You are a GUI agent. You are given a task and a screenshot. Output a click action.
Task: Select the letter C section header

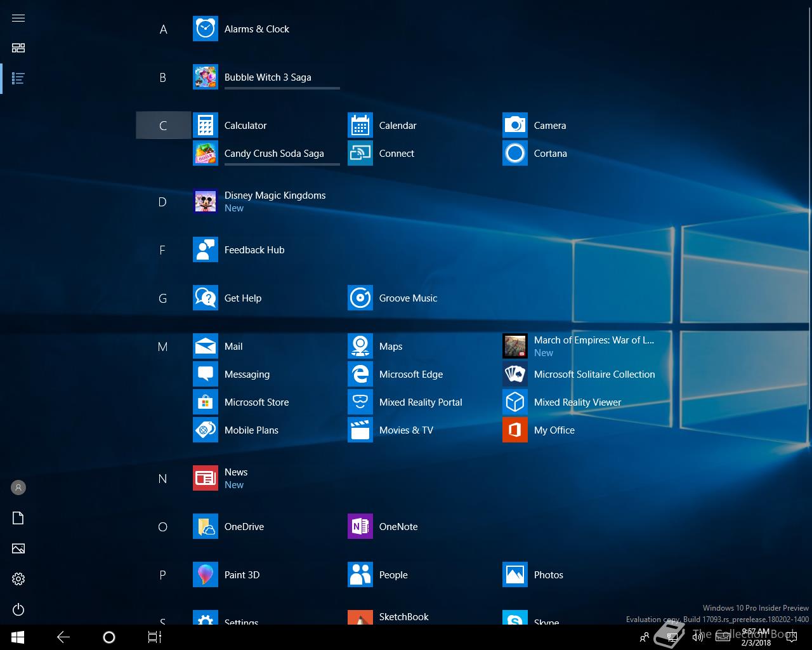[163, 126]
